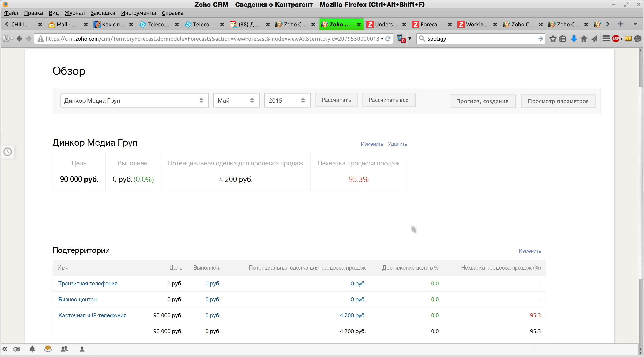
Task: Open the Закладки menu
Action: (x=103, y=13)
